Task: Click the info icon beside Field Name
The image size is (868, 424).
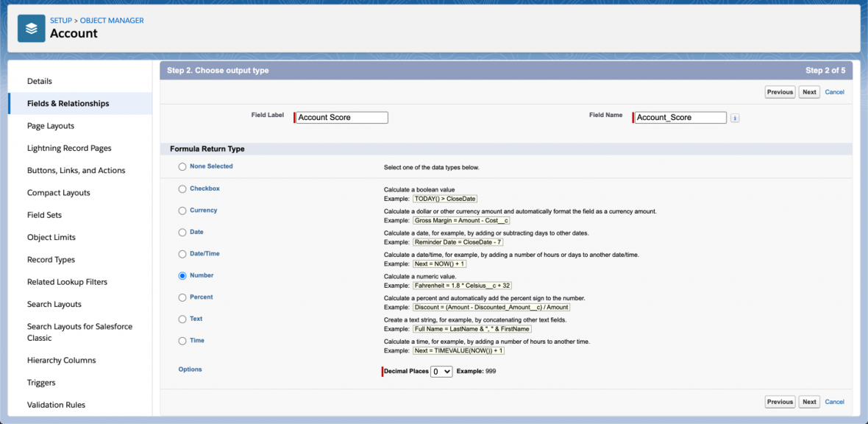Action: (735, 117)
